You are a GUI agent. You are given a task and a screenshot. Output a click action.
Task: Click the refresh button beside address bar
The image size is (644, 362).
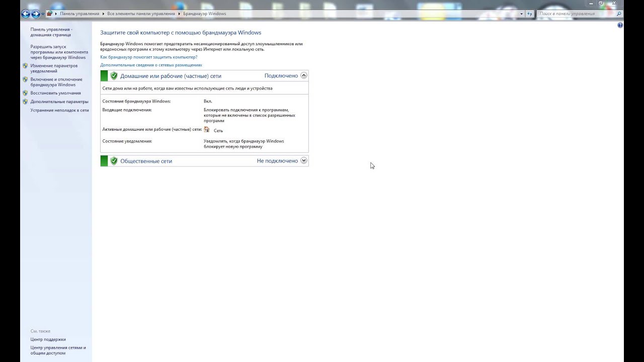(x=529, y=14)
